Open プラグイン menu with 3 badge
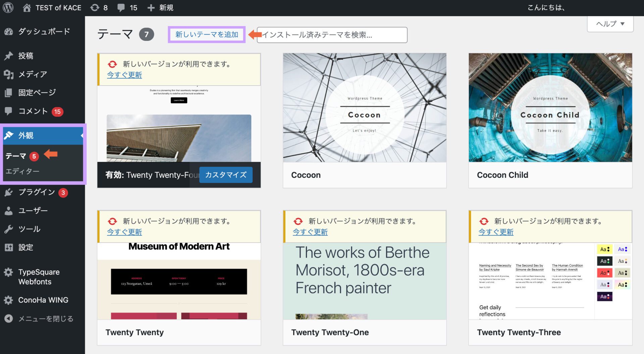The image size is (644, 354). click(x=43, y=192)
